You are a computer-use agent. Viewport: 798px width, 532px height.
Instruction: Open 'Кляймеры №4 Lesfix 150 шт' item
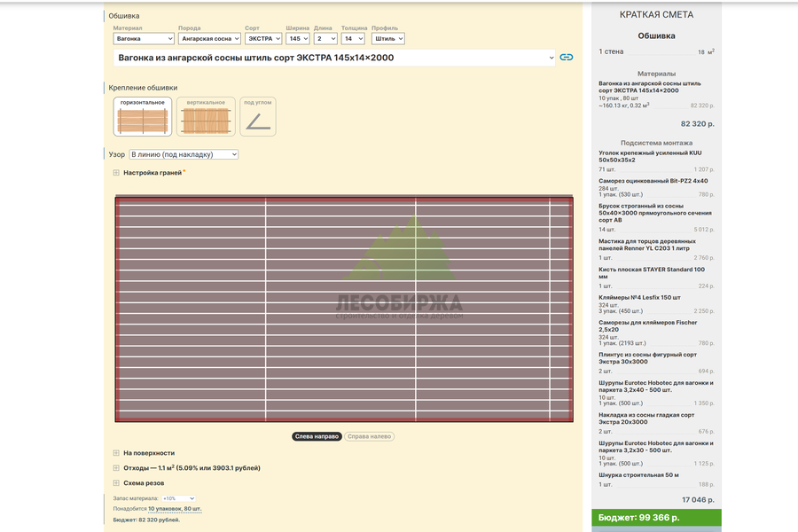pyautogui.click(x=639, y=297)
